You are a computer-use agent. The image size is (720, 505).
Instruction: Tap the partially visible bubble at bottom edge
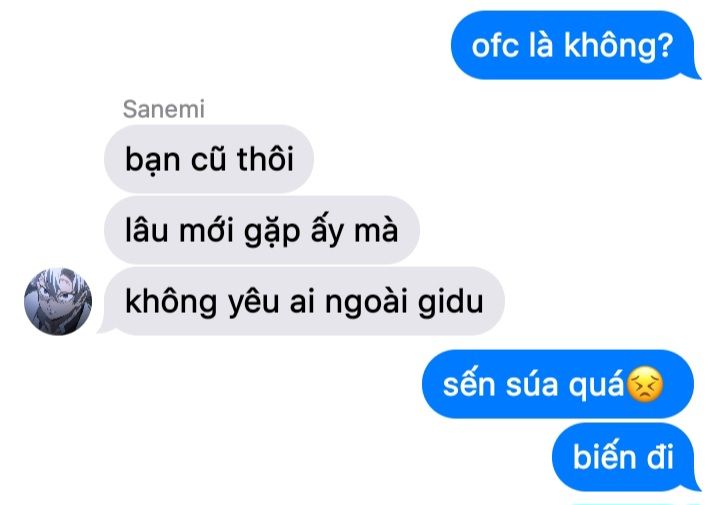coord(636,503)
